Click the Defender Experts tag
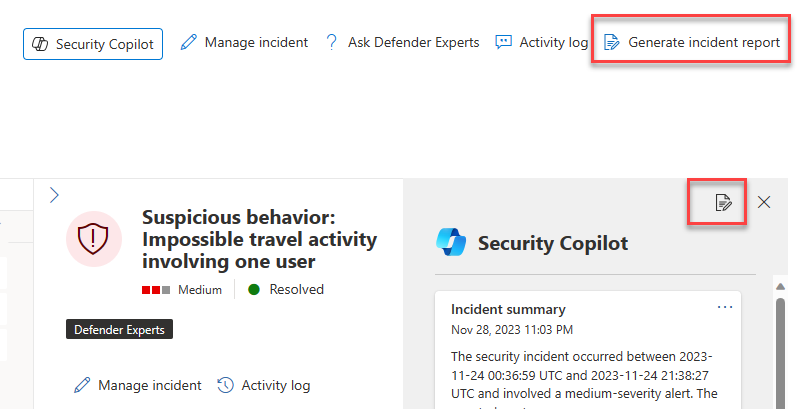Screen dimensions: 800x409 click(119, 329)
